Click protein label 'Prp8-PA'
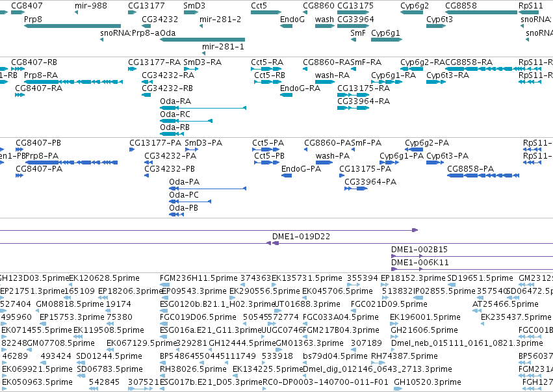Screen dimensions: 553x392 [42, 156]
